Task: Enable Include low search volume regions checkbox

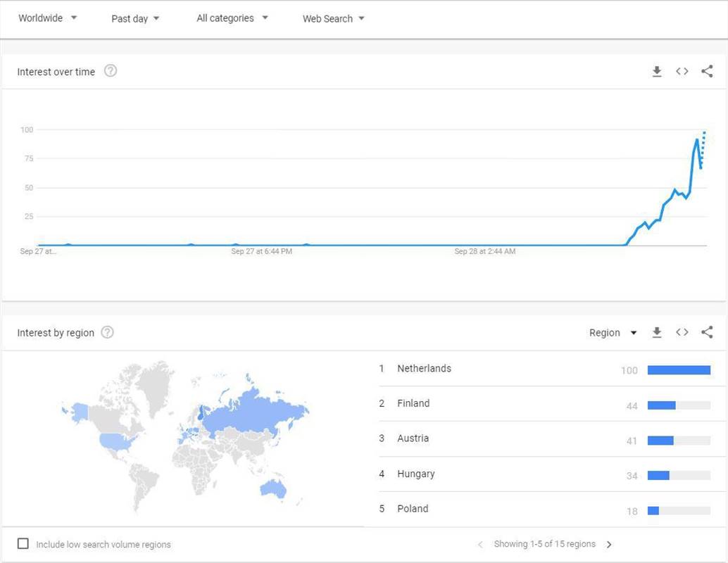Action: [x=23, y=544]
